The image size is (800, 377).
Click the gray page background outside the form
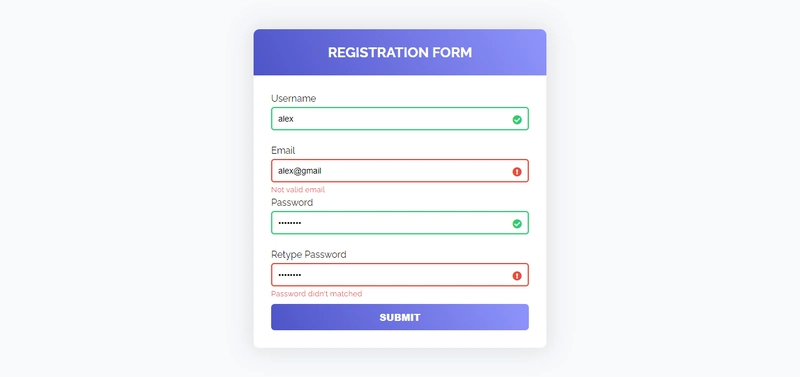click(x=128, y=189)
